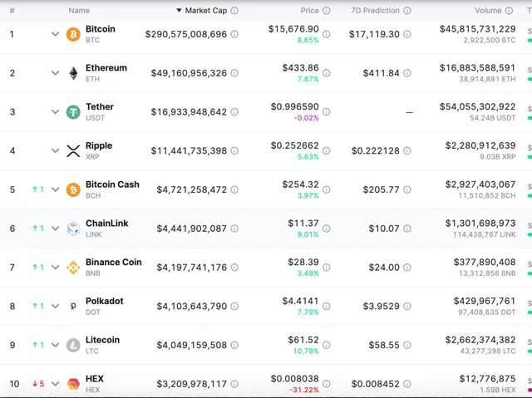Click HEX price change -31.22%
Screen dimensions: 532x398
point(304,390)
